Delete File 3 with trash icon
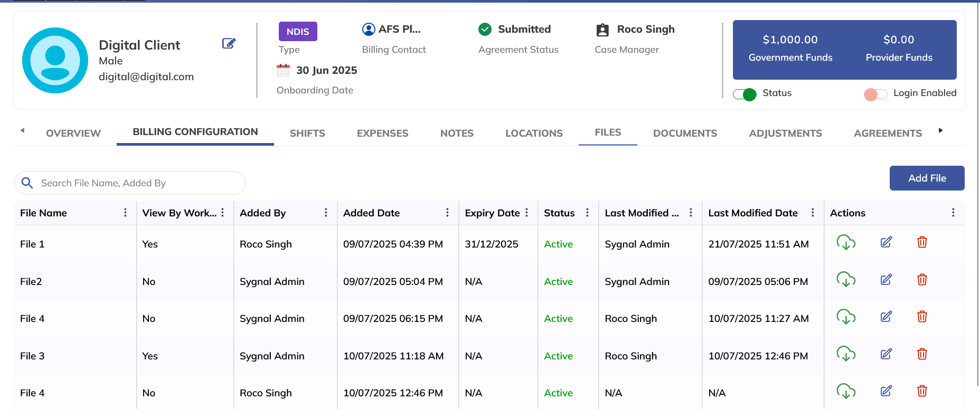 [x=922, y=354]
